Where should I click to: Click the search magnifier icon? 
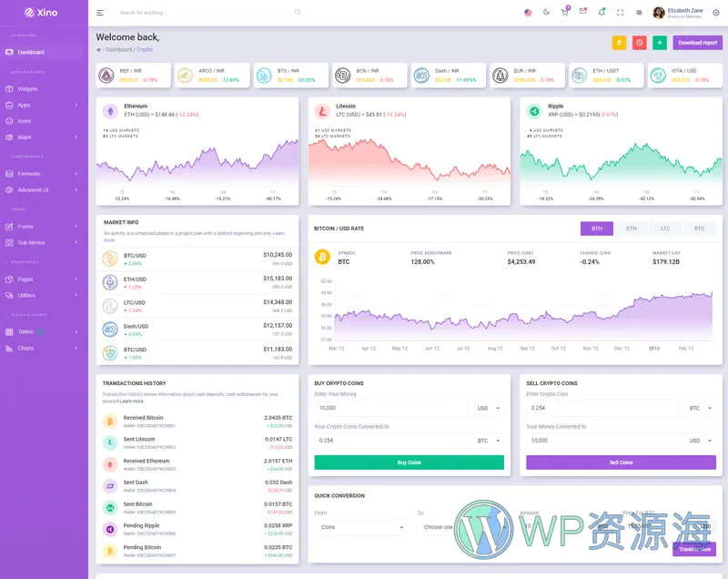point(297,12)
